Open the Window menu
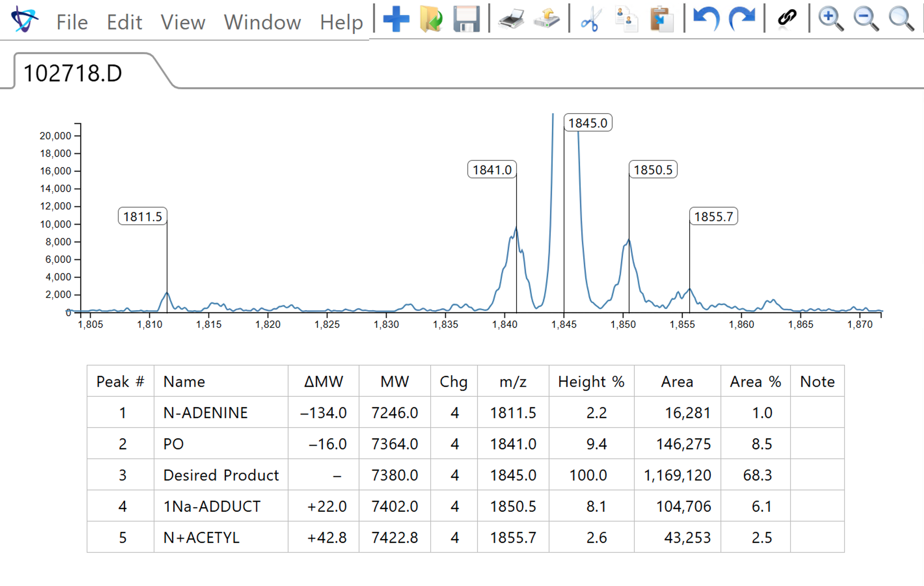Image resolution: width=924 pixels, height=586 pixels. click(262, 22)
